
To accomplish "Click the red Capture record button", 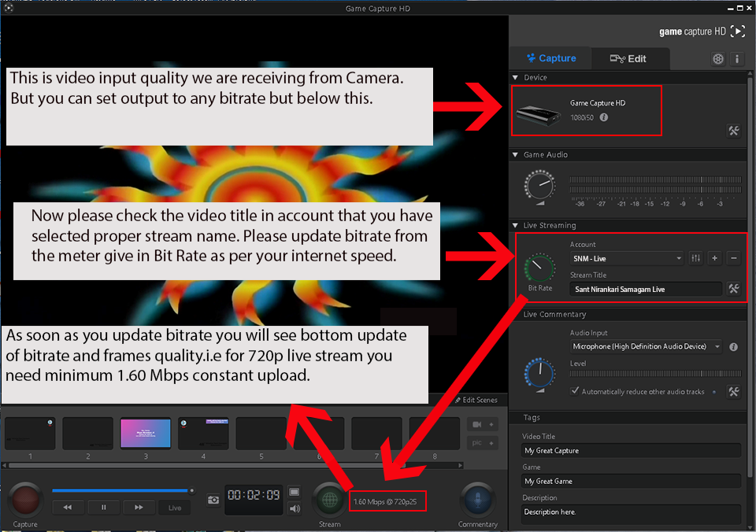I will [25, 500].
